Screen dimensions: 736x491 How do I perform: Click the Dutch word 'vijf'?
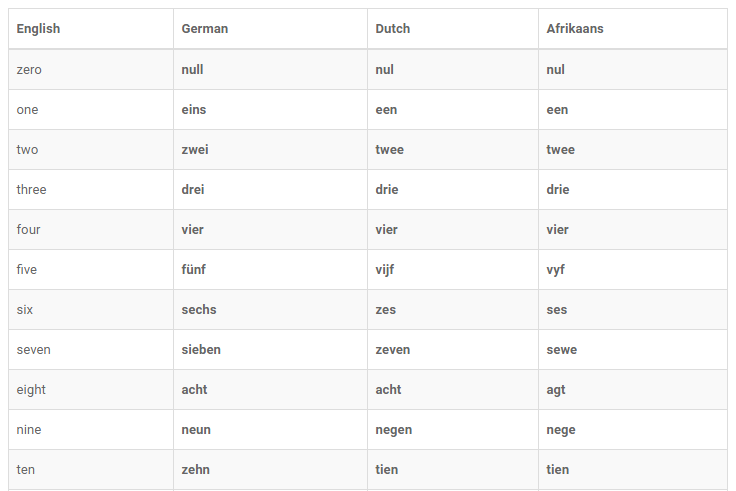(x=385, y=270)
